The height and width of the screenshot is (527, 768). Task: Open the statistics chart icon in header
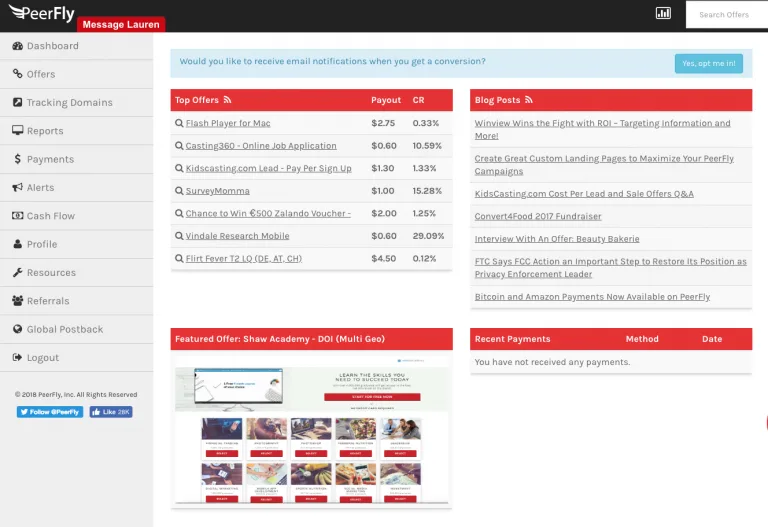[x=663, y=13]
